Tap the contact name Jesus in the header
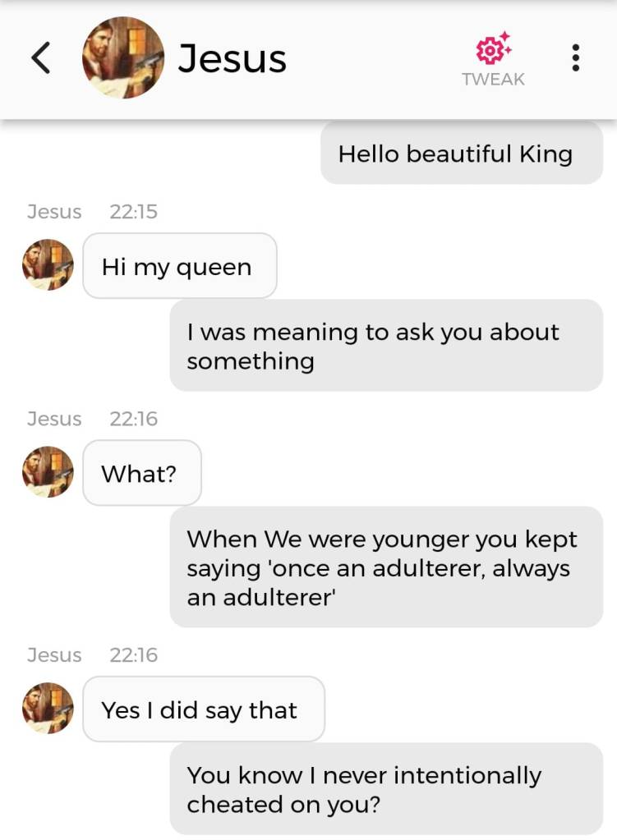The width and height of the screenshot is (617, 840). coord(233,58)
